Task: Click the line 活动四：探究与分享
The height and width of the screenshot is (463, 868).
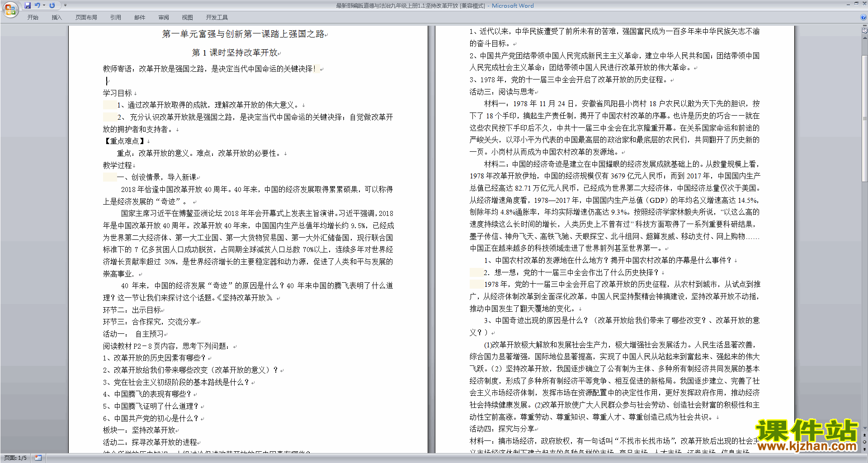Action: pos(502,429)
